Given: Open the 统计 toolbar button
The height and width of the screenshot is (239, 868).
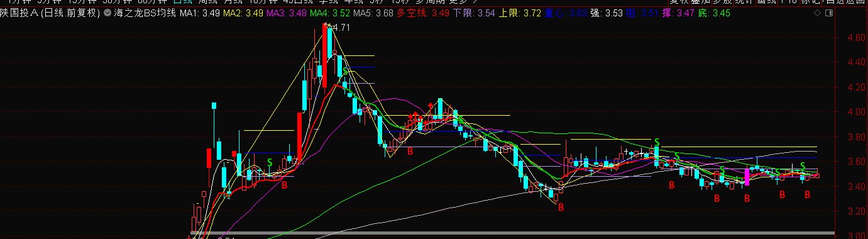Looking at the screenshot, I should pos(745,3).
